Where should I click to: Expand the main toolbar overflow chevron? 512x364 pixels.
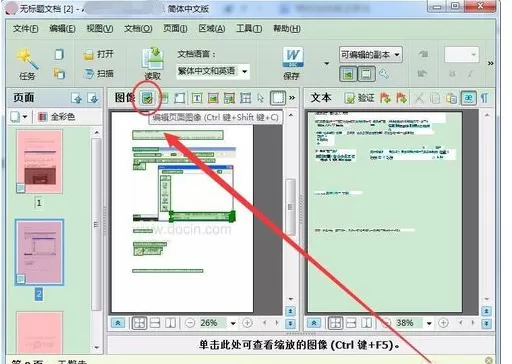[x=490, y=63]
